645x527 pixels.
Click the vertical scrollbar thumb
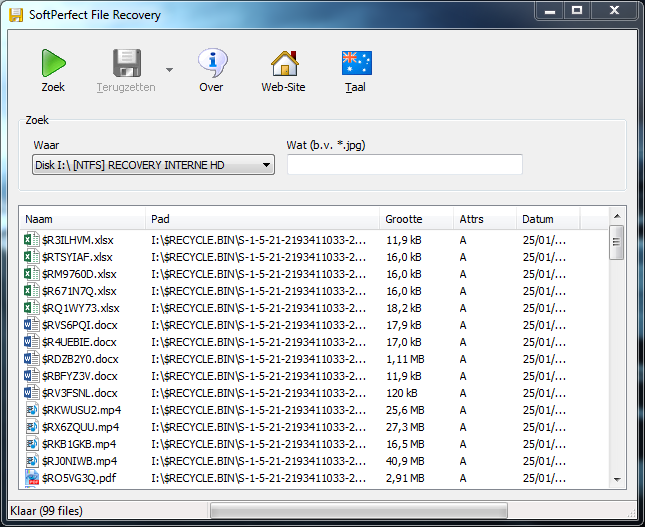617,242
